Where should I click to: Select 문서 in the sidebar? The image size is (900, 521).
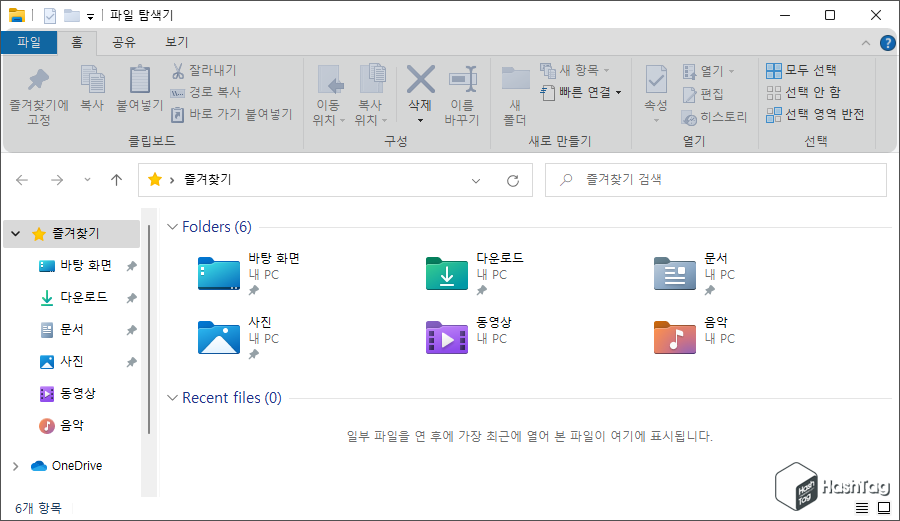(72, 329)
